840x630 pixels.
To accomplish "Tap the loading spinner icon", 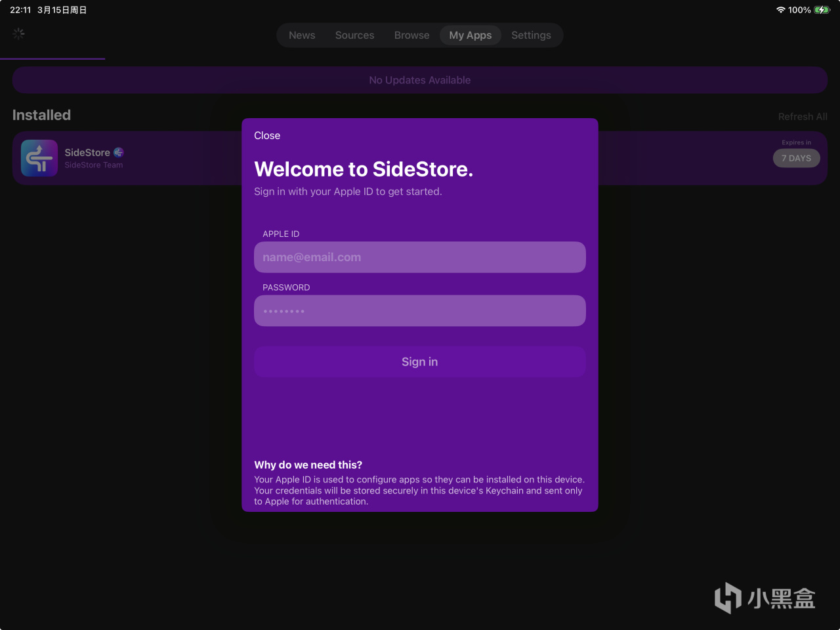I will coord(18,33).
